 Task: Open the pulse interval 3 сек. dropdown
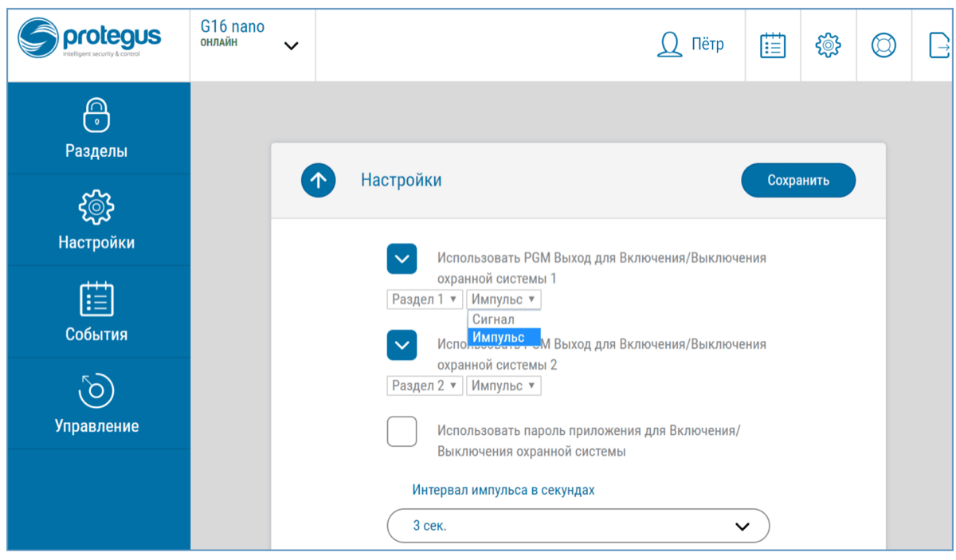[x=578, y=526]
